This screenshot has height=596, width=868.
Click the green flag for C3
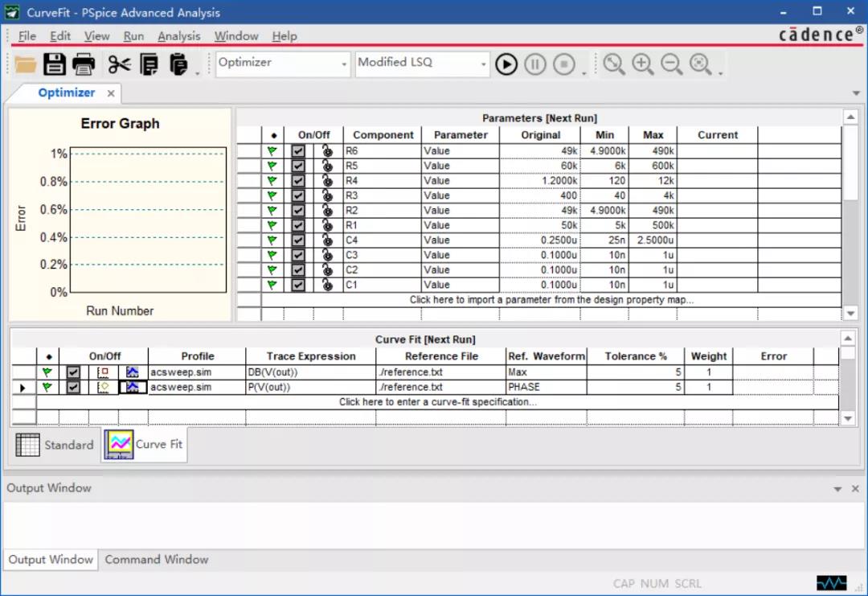click(x=272, y=255)
